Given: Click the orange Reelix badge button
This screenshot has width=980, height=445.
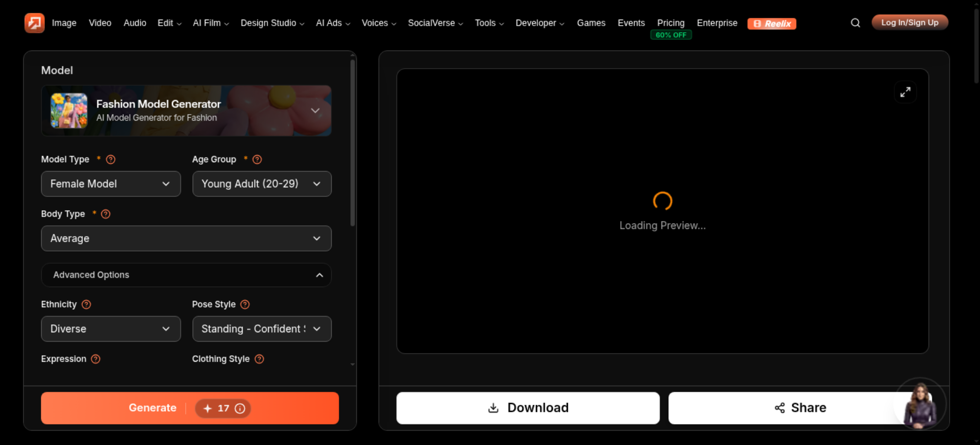Looking at the screenshot, I should coord(772,24).
